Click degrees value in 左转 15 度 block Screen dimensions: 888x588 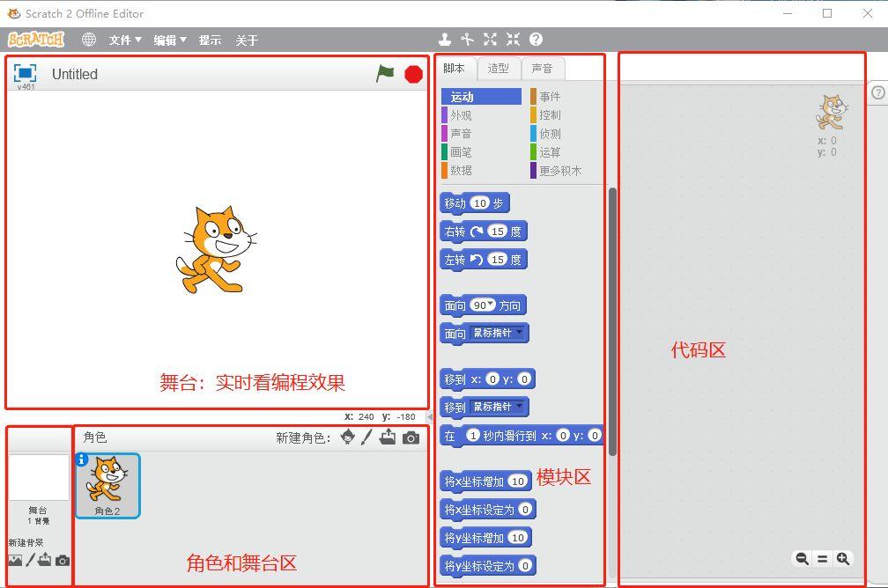(497, 259)
